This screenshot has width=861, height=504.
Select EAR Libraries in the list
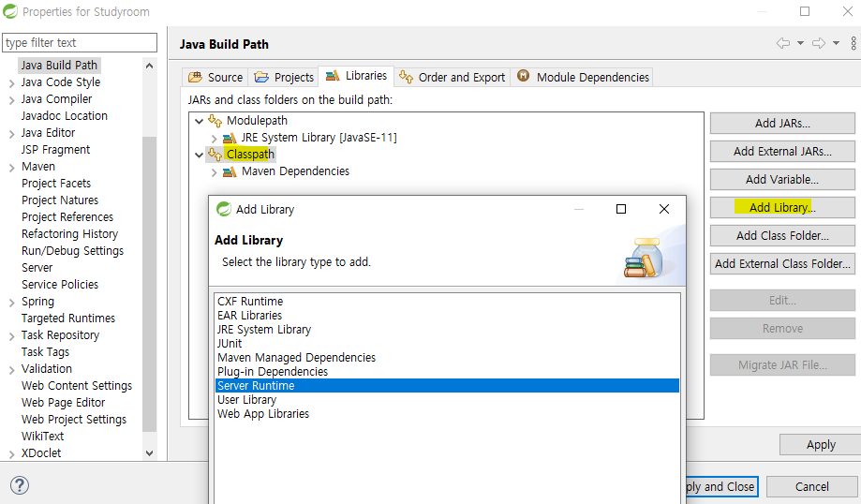pyautogui.click(x=447, y=316)
